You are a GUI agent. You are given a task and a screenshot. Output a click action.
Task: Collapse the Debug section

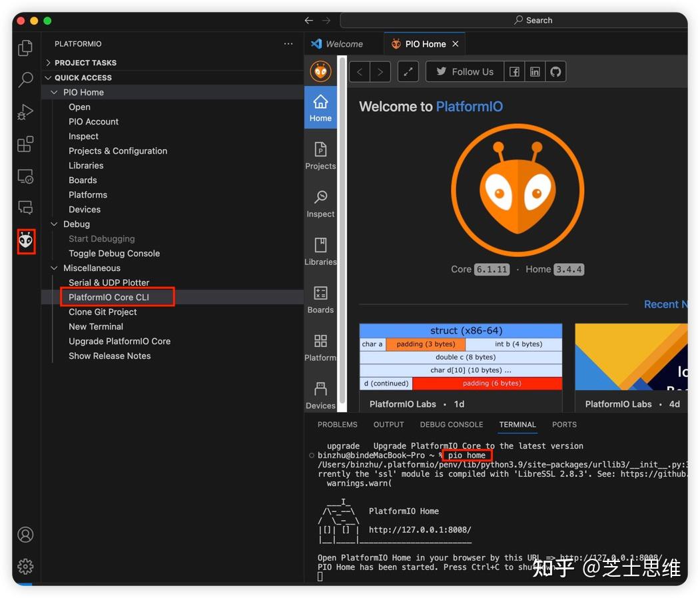pyautogui.click(x=54, y=224)
